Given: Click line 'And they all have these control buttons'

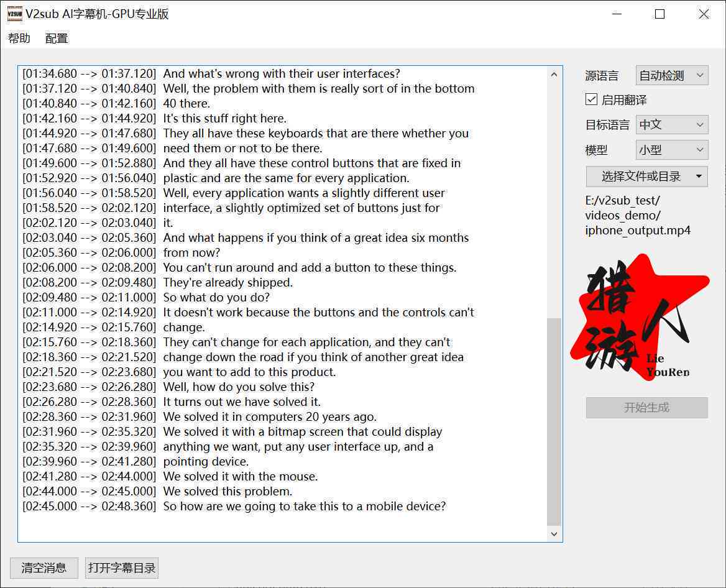Looking at the screenshot, I should click(312, 163).
